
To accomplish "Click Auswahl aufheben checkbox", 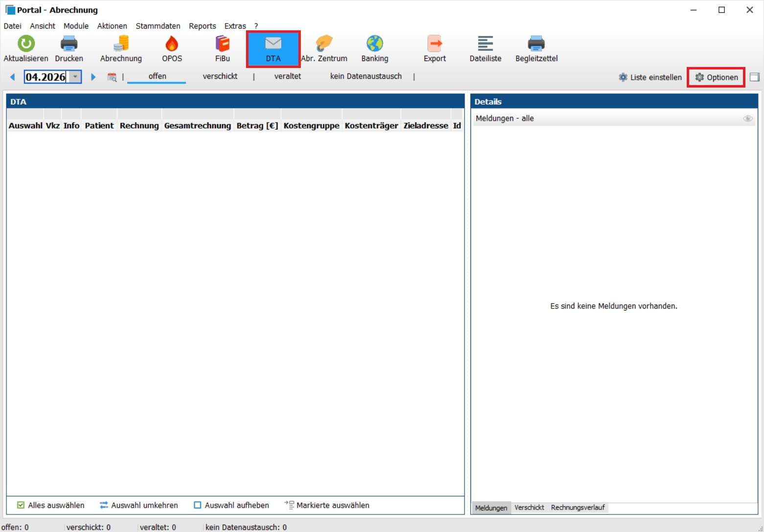I will point(198,505).
